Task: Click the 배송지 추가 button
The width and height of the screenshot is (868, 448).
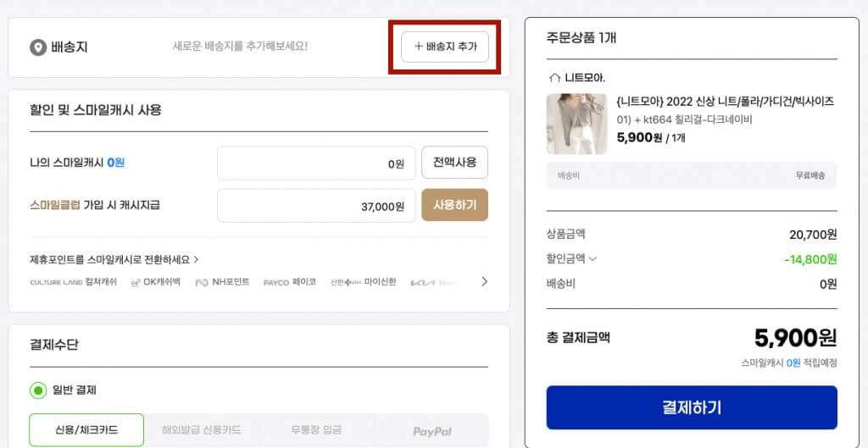Action: [445, 47]
